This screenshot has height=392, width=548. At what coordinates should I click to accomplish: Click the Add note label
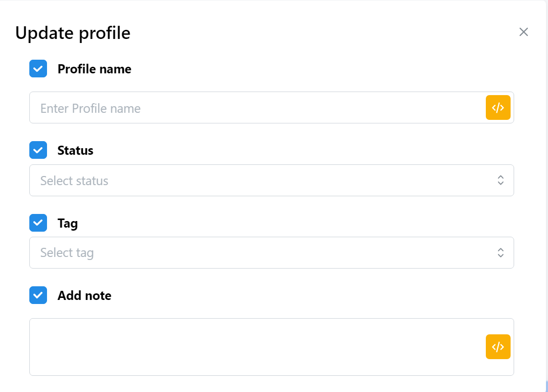tap(84, 296)
